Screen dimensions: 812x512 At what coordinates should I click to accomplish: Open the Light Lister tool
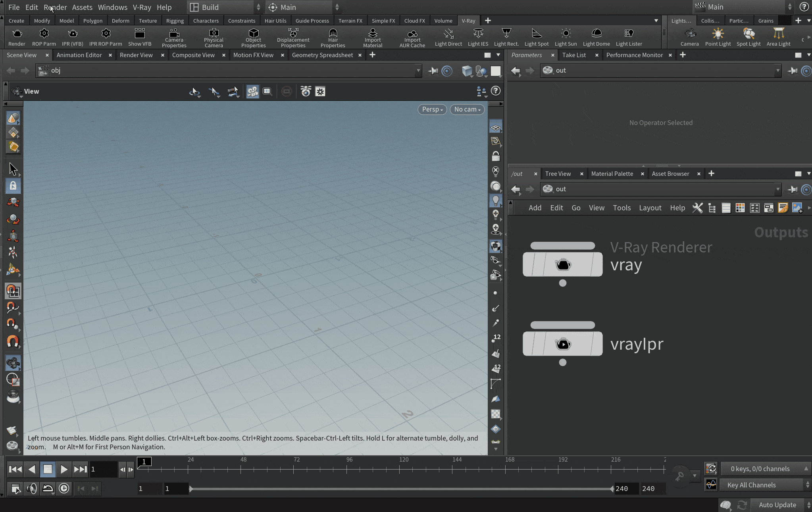click(629, 37)
